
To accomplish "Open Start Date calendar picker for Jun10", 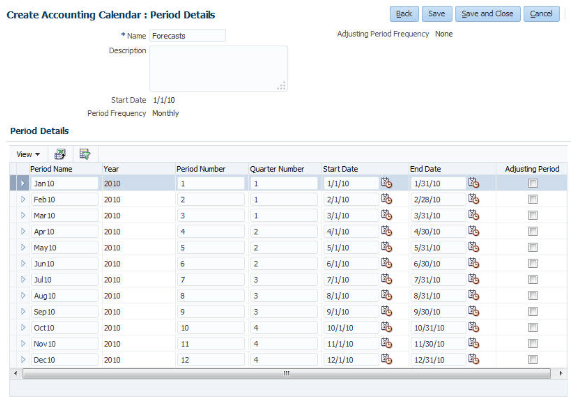I will click(386, 263).
